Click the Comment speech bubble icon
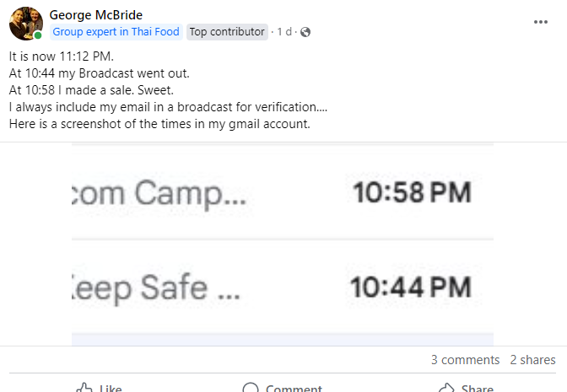The width and height of the screenshot is (567, 392). [x=251, y=389]
